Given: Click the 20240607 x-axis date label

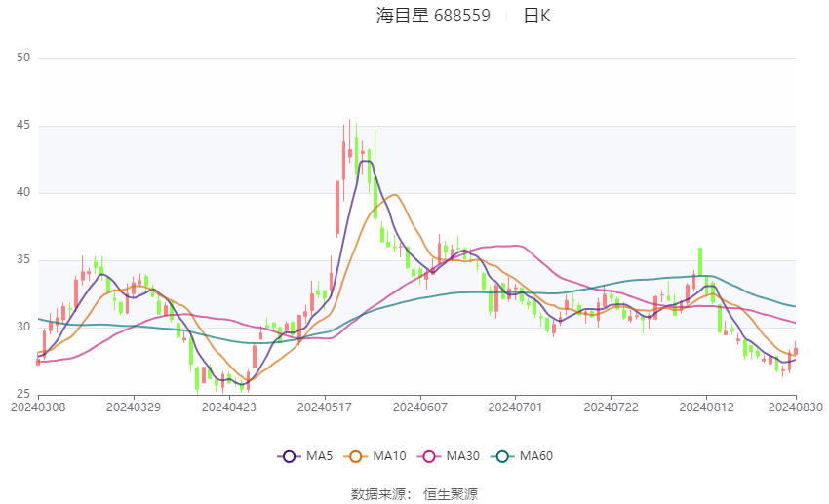Looking at the screenshot, I should tap(419, 407).
